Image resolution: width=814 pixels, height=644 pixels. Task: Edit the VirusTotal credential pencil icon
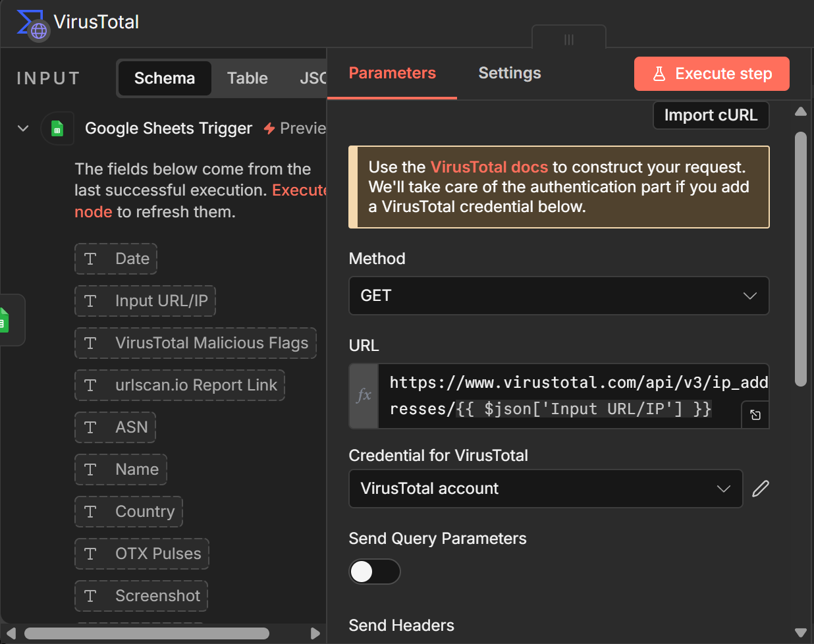(761, 489)
